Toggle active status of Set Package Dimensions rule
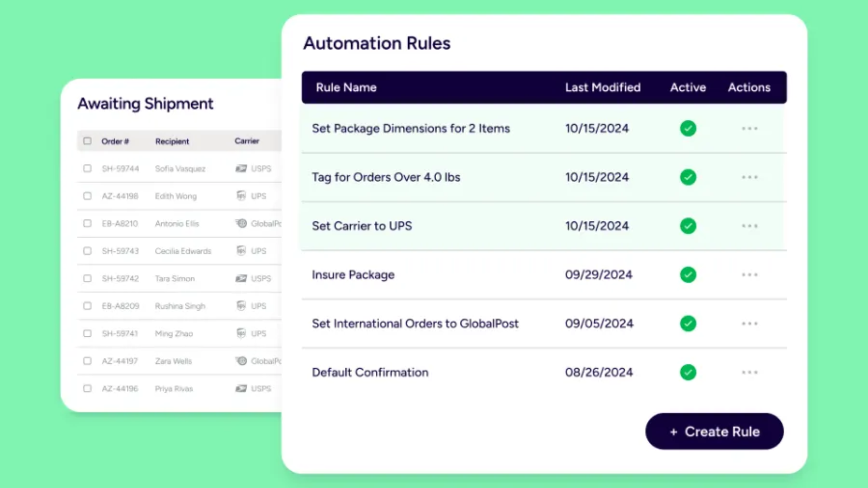 [688, 128]
